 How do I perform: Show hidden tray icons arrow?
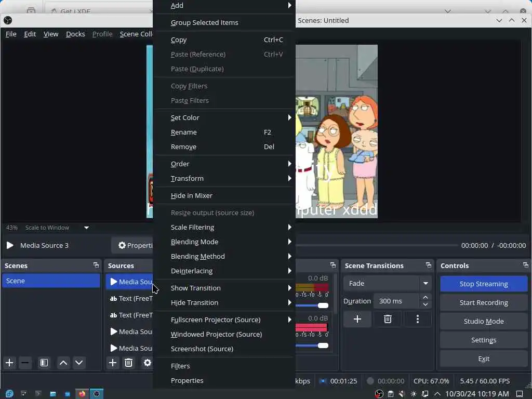(437, 394)
